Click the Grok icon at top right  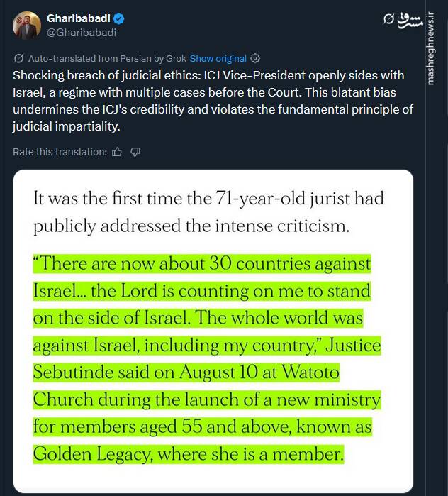[388, 18]
